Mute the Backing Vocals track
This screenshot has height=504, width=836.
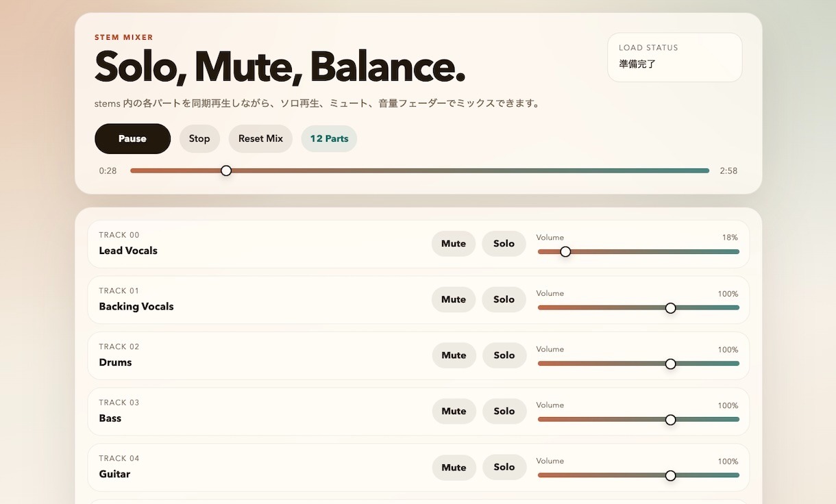point(453,299)
